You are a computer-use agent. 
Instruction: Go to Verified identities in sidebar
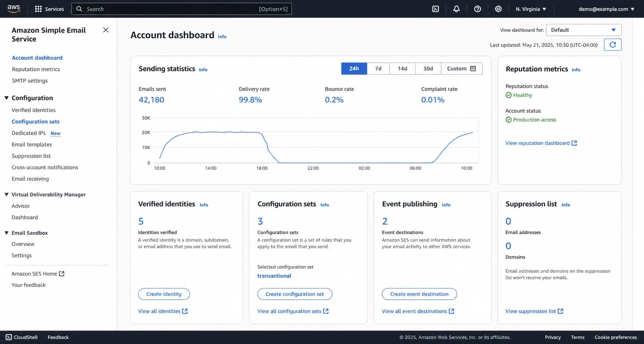(33, 110)
